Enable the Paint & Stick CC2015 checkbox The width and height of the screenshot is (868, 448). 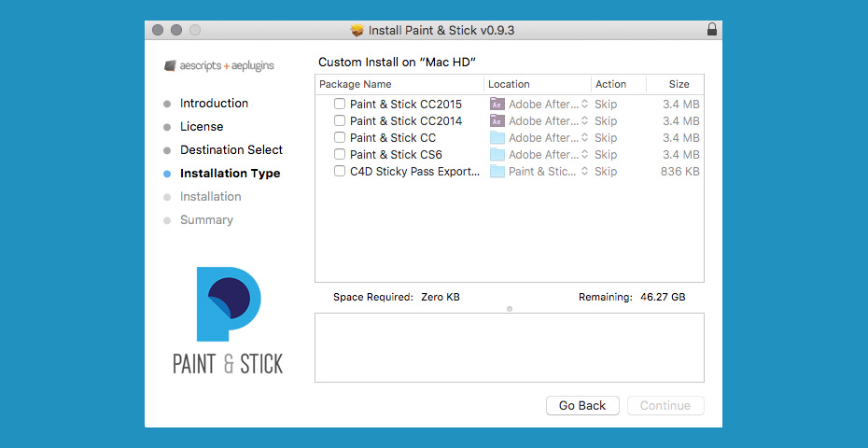(340, 104)
